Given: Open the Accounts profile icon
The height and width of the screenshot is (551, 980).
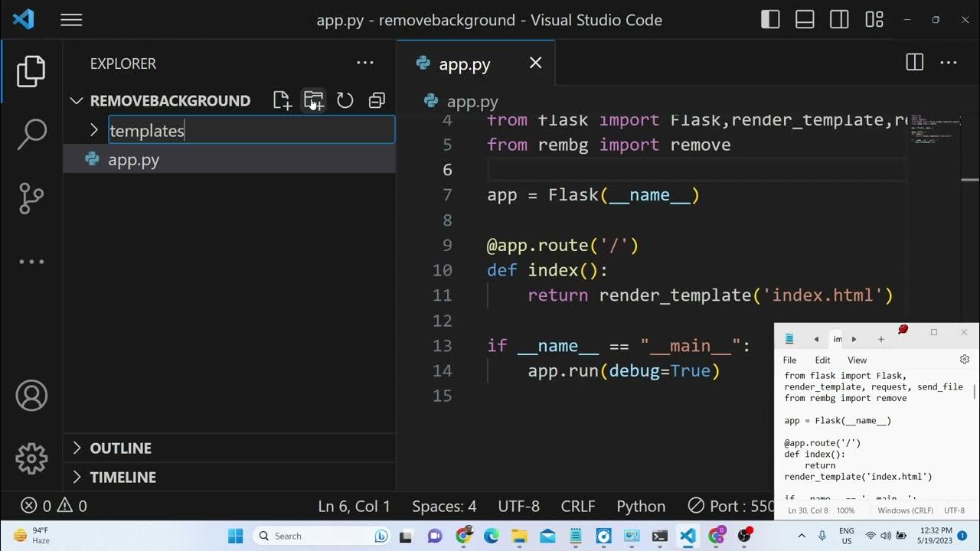Looking at the screenshot, I should [31, 396].
